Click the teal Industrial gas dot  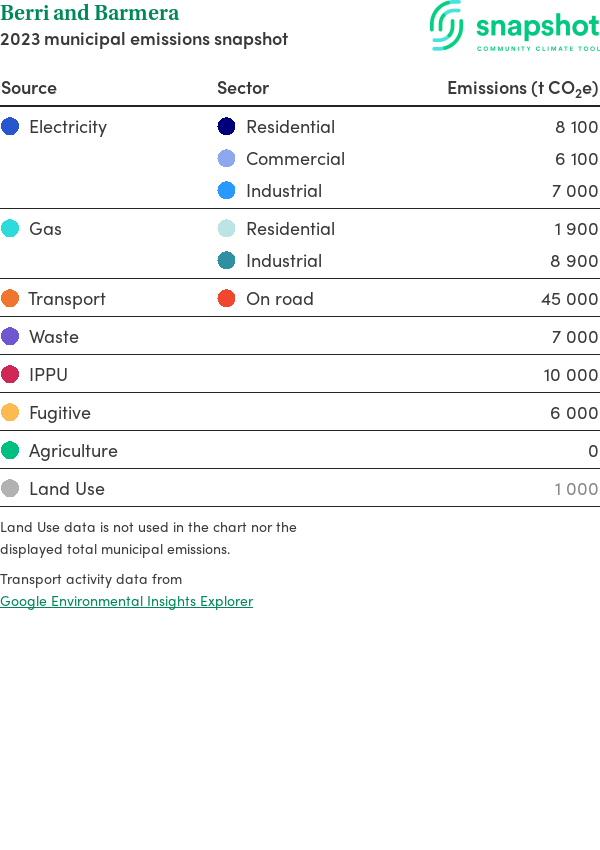click(x=227, y=261)
